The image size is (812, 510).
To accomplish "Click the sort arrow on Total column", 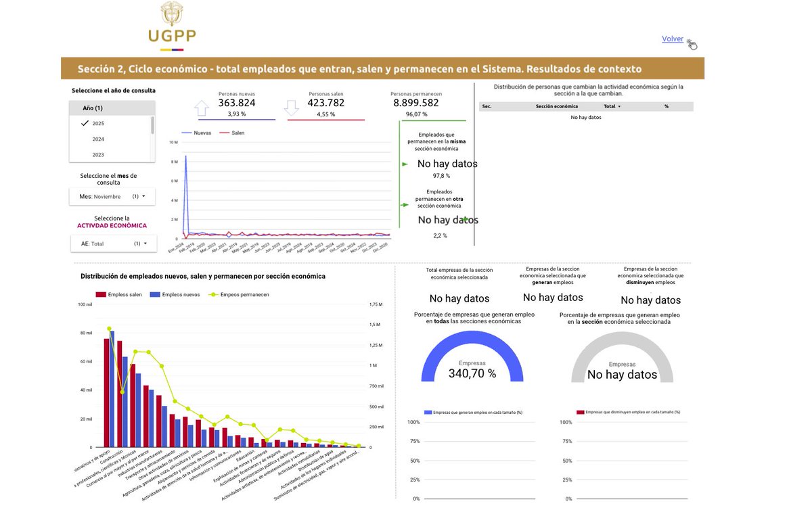I will 619,107.
